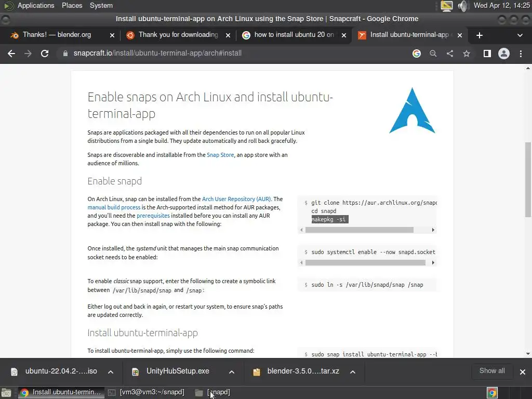Screen dimensions: 532x399
Task: Close the downloads bar
Action: (x=523, y=372)
